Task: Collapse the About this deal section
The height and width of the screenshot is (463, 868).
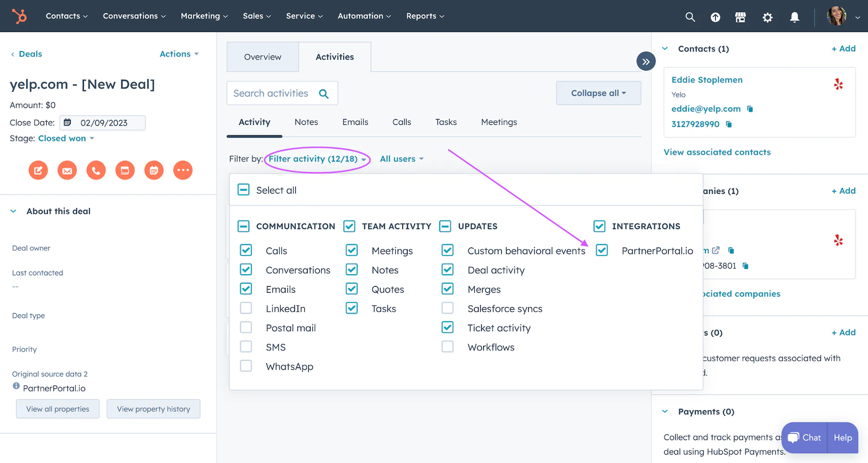Action: pyautogui.click(x=13, y=211)
